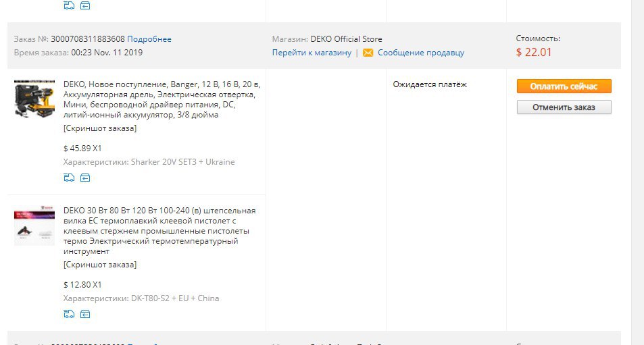
Task: Open DEKO hot melt glue gun product title
Action: [159, 230]
